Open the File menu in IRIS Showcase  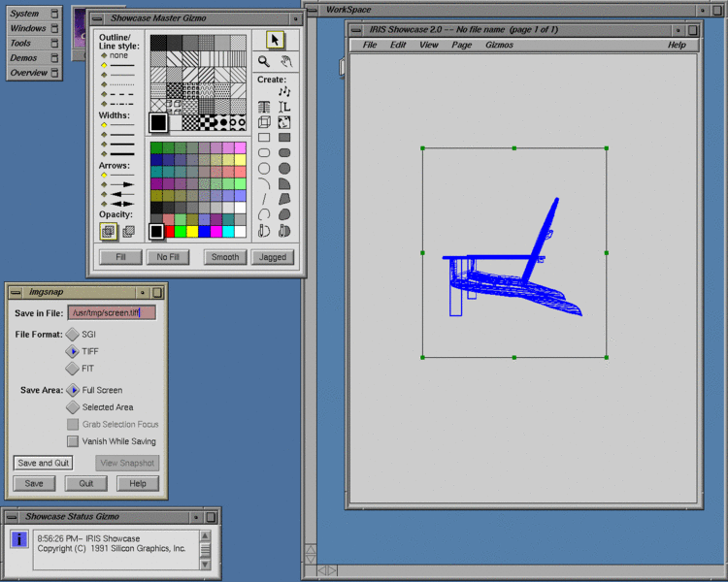coord(370,45)
